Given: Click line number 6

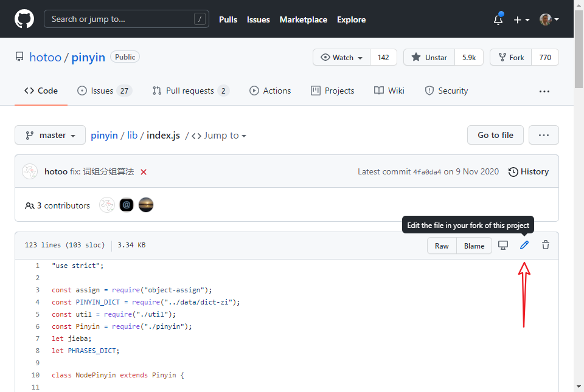Looking at the screenshot, I should 37,326.
